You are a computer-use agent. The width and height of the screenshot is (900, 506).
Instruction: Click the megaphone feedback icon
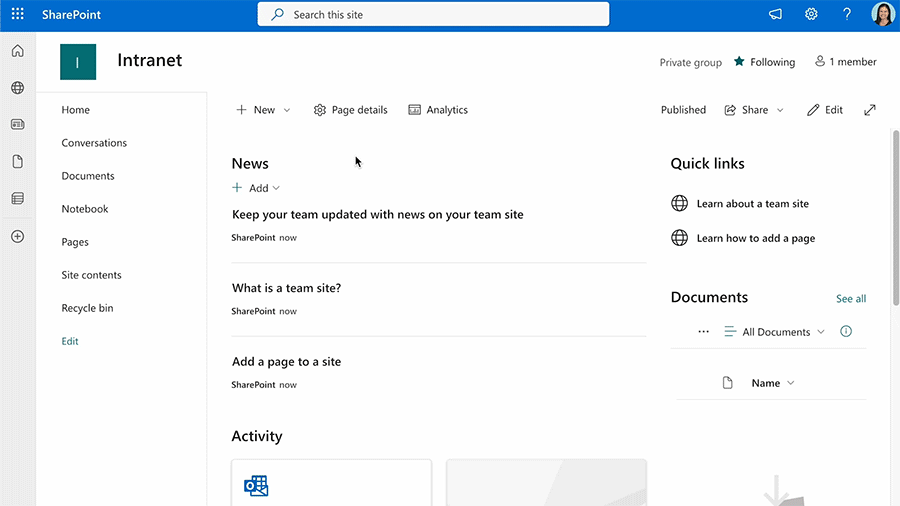775,14
